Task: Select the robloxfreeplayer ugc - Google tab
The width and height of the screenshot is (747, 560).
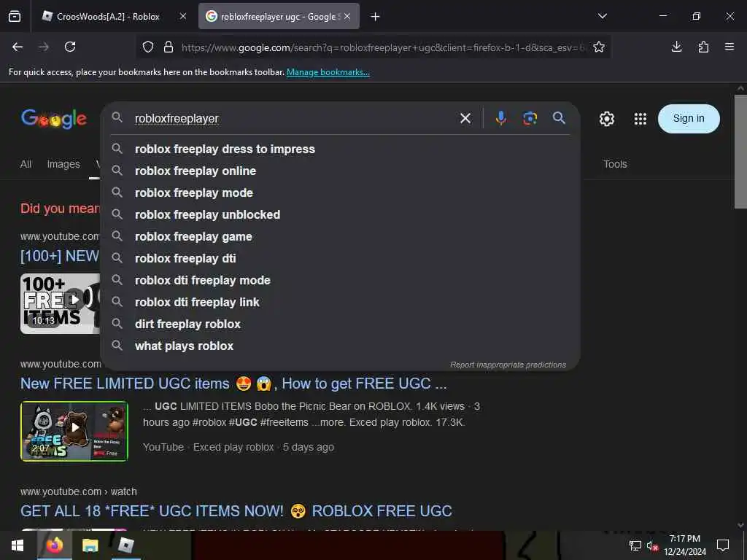Action: click(279, 16)
